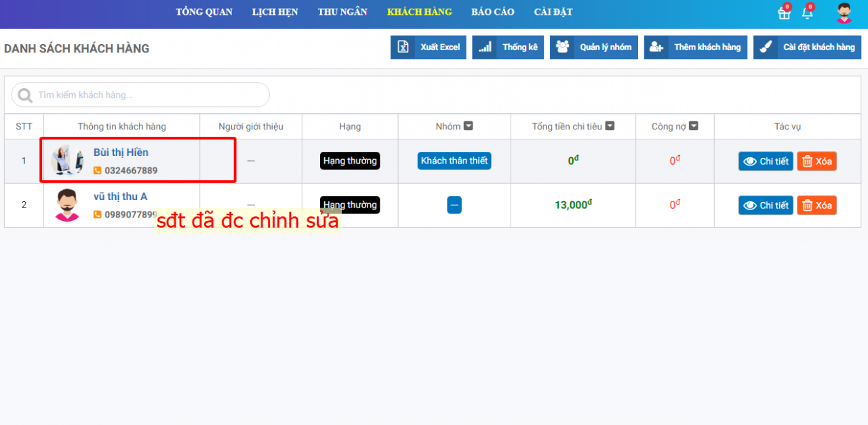Click vũ thị thu A's avatar

pyautogui.click(x=67, y=205)
